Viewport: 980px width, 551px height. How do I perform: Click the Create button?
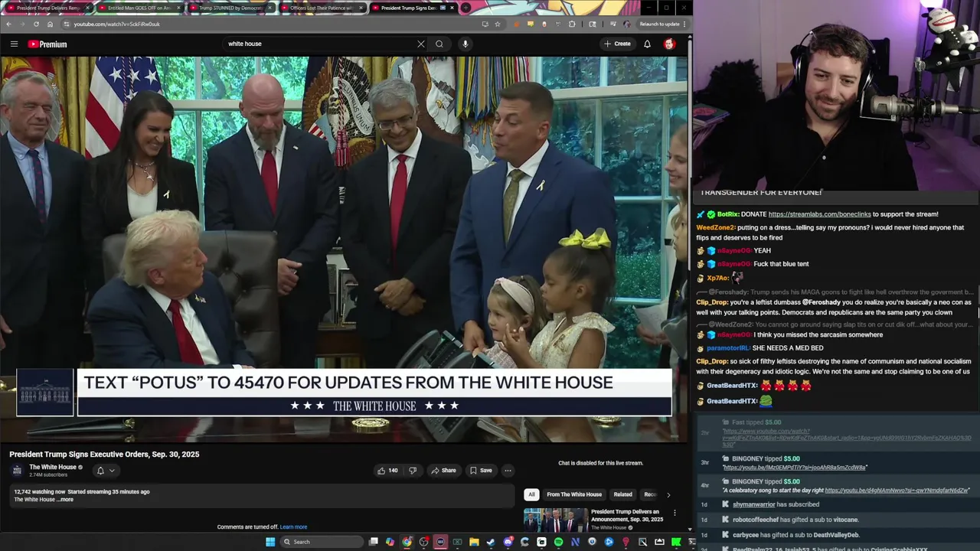(617, 44)
